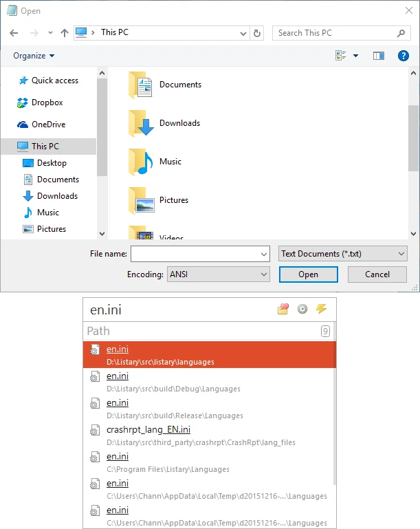Image resolution: width=420 pixels, height=529 pixels.
Task: Go up one folder level arrow
Action: point(65,32)
